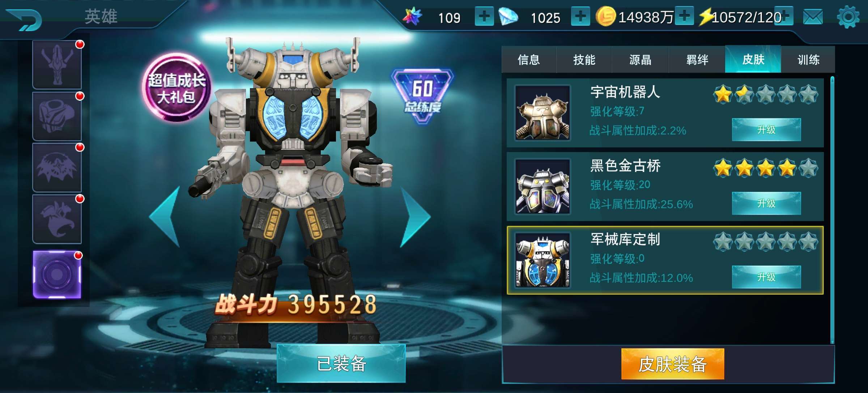The width and height of the screenshot is (868, 393).
Task: Open the mail envelope icon
Action: (x=813, y=17)
